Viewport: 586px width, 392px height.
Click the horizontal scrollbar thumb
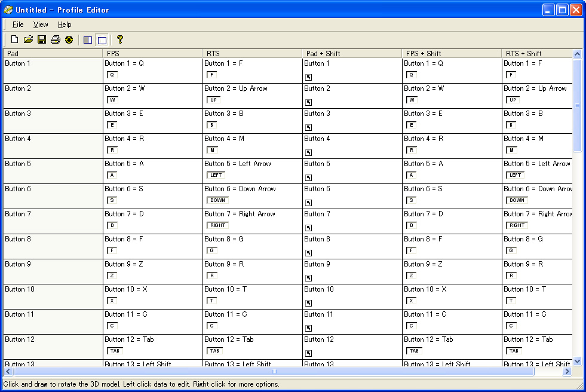[274, 372]
